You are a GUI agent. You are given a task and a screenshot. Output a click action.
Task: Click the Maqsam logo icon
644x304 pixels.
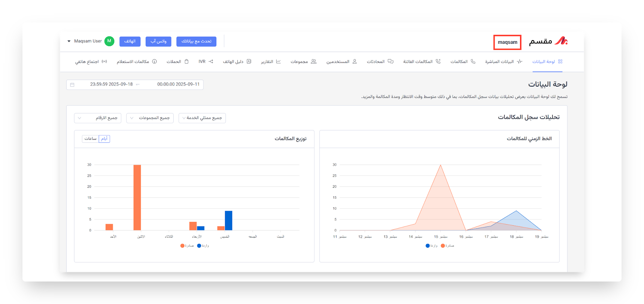tap(561, 41)
